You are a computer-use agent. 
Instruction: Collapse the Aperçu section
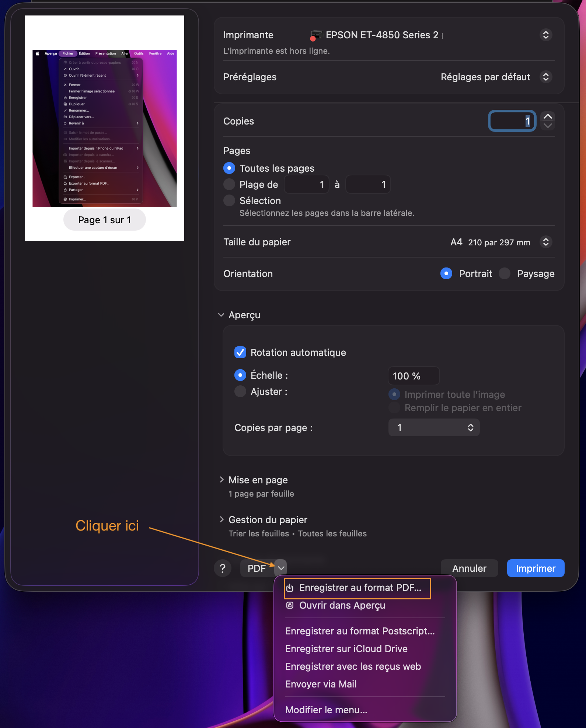tap(221, 315)
